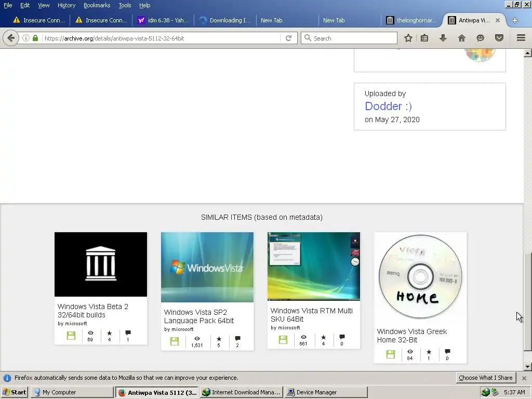Save to Pocket with the Pocket icon
The height and width of the screenshot is (399, 532).
point(499,38)
